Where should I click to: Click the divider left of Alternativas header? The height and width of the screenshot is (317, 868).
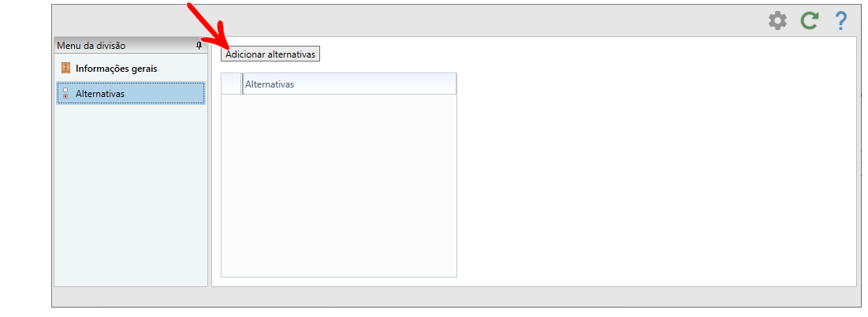243,84
